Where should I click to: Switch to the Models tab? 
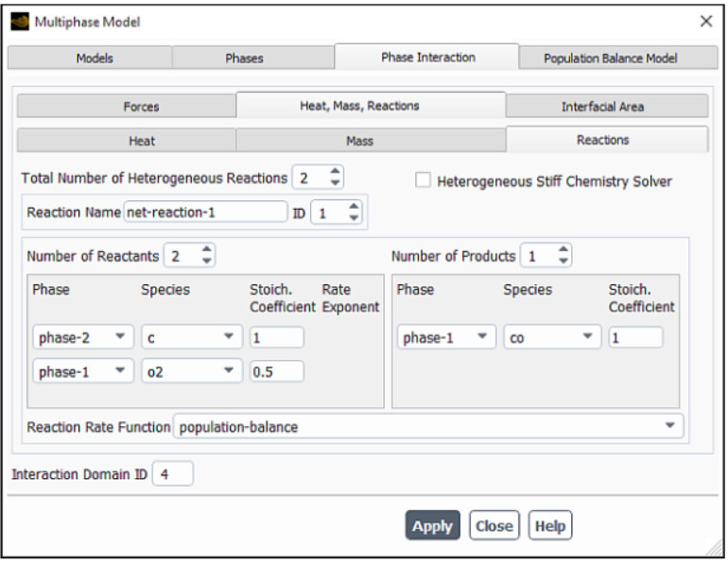coord(94,59)
